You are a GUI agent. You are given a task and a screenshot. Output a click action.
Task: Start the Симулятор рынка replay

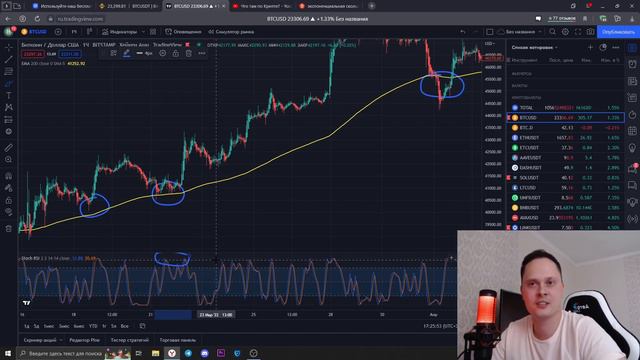231,32
